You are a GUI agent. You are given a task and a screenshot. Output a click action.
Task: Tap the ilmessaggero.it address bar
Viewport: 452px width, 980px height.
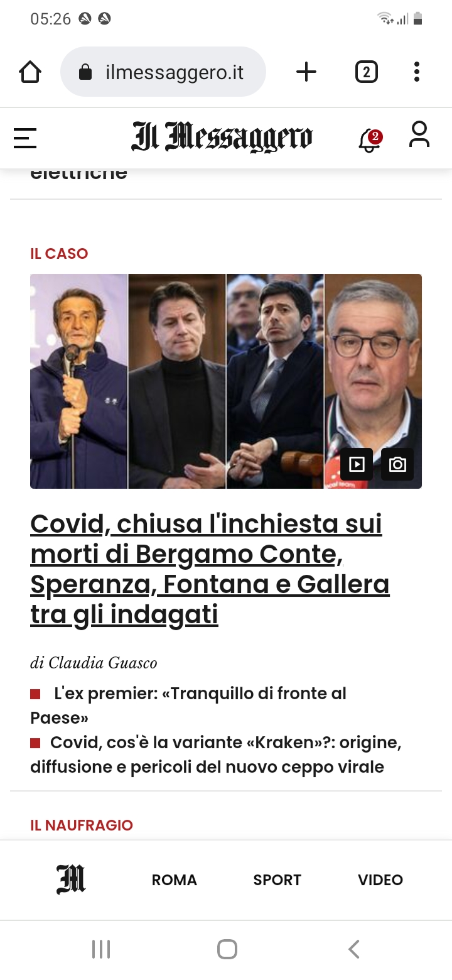[163, 72]
